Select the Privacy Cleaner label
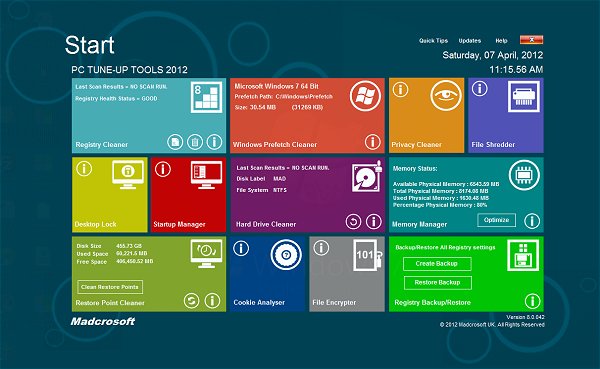 (x=416, y=145)
